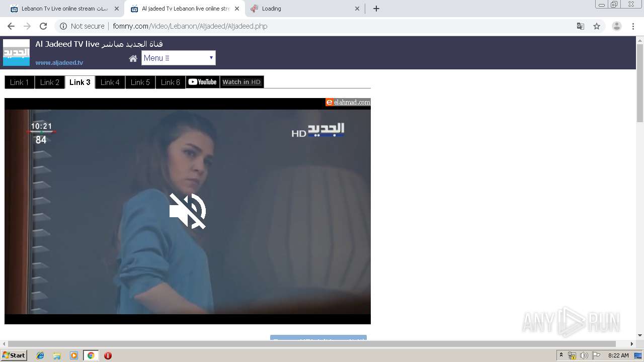Select the Link 3 tab

[80, 82]
